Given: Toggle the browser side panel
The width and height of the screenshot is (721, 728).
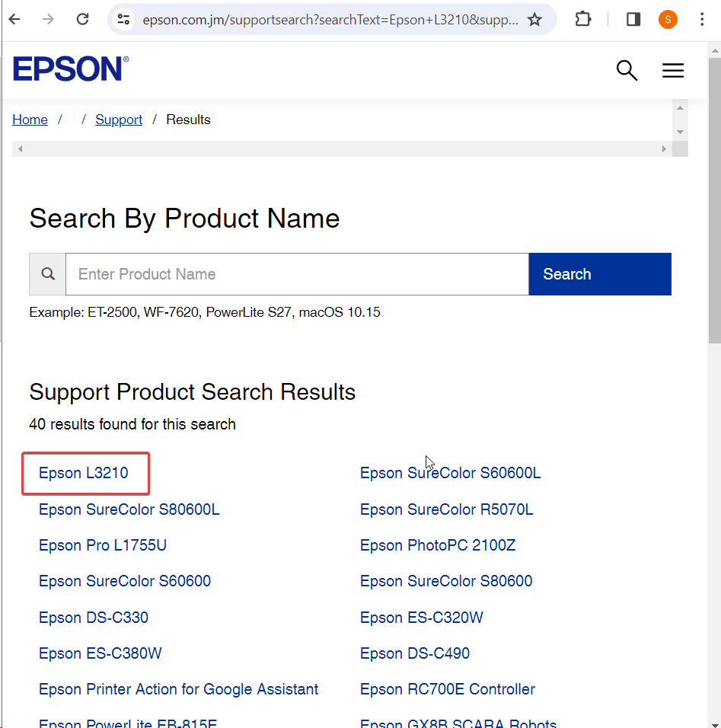Looking at the screenshot, I should pos(633,20).
